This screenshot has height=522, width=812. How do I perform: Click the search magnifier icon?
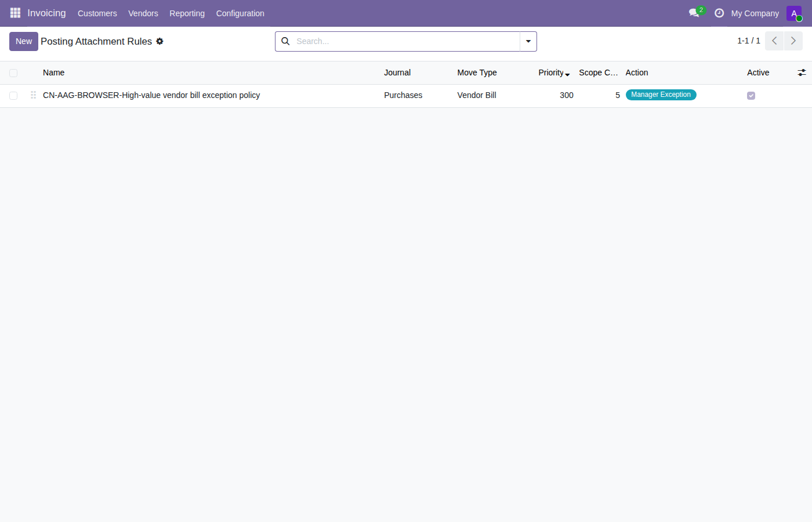(285, 41)
